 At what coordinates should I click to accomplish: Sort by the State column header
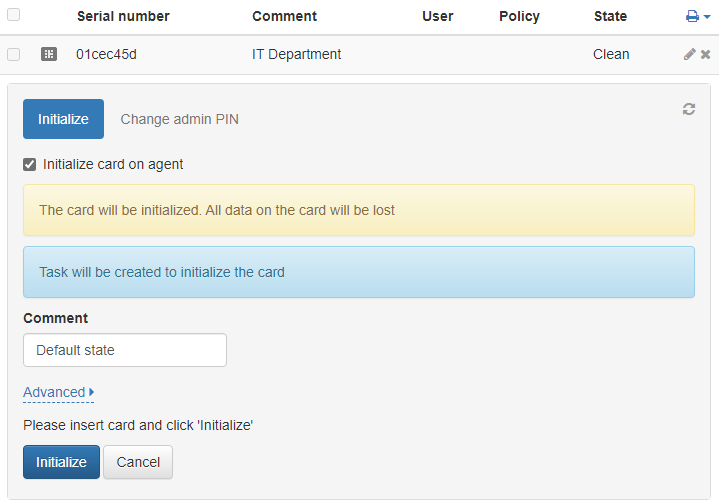coord(610,16)
